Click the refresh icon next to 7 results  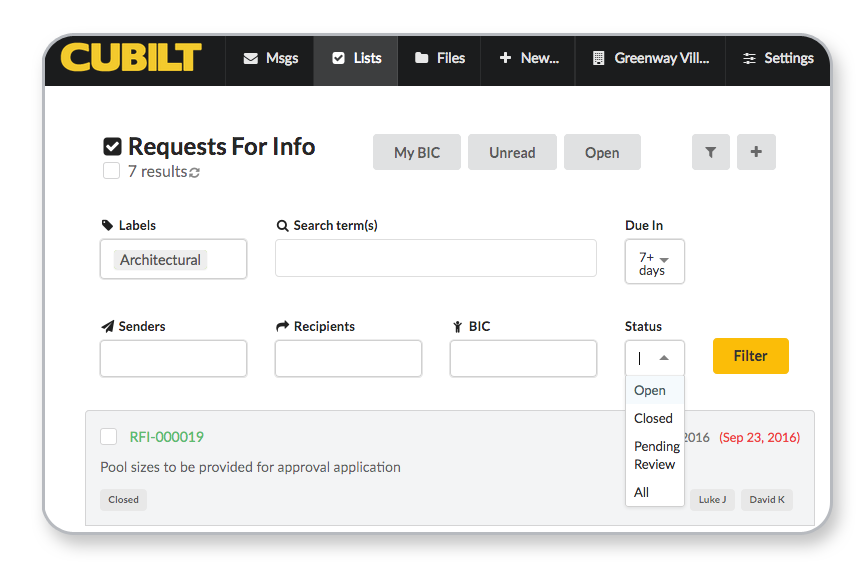tap(194, 173)
